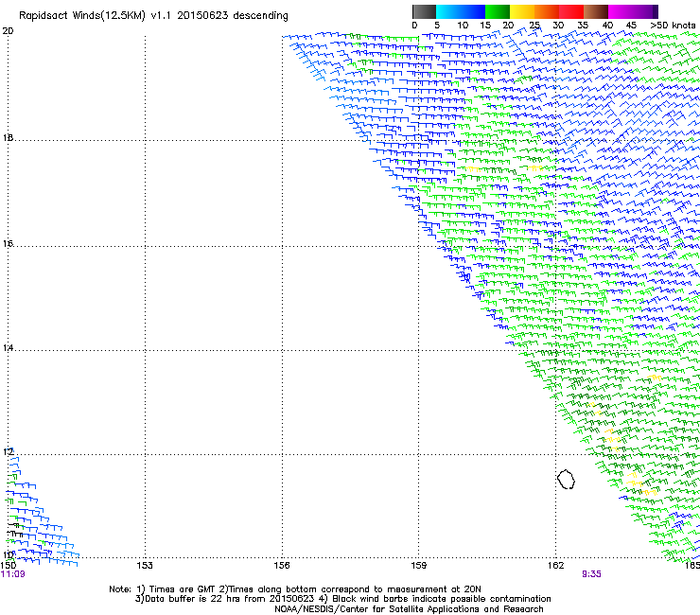The height and width of the screenshot is (615, 700).
Task: Select the dark purple 45-50 knots legend color
Action: [645, 11]
